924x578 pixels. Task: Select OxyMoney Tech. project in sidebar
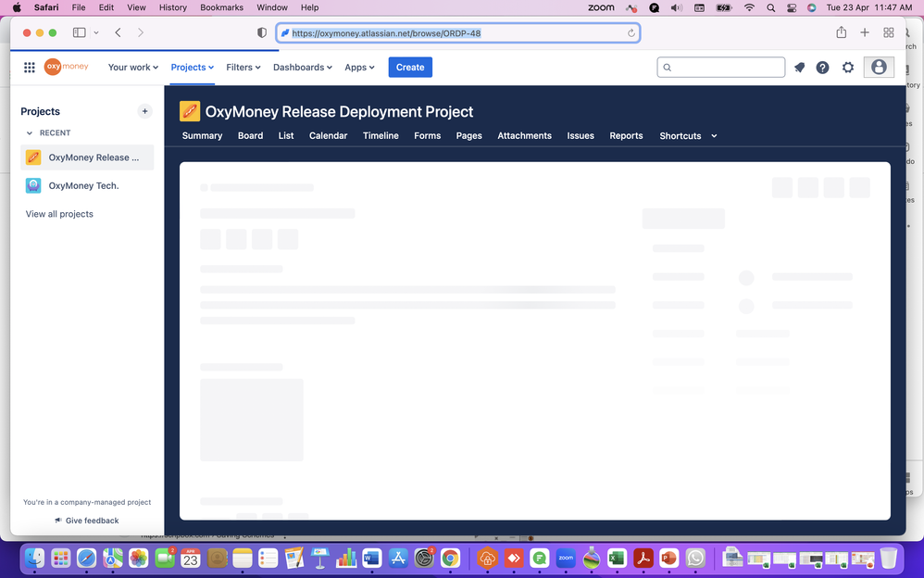pos(87,186)
